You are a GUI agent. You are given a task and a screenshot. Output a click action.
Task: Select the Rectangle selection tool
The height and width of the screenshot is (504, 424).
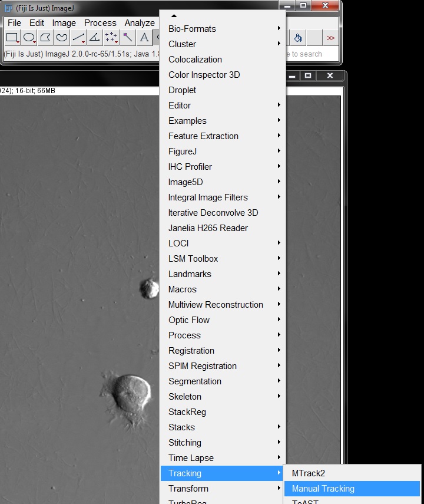(x=12, y=38)
